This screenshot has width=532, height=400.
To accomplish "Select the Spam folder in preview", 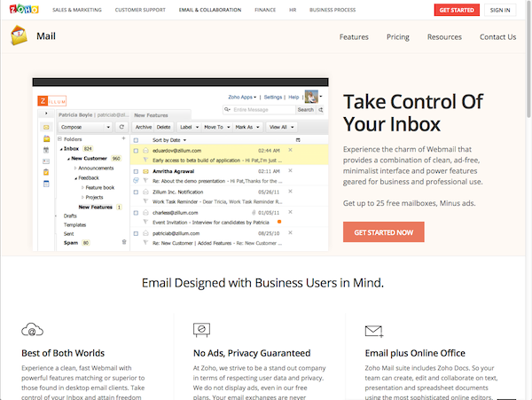I will click(x=71, y=243).
